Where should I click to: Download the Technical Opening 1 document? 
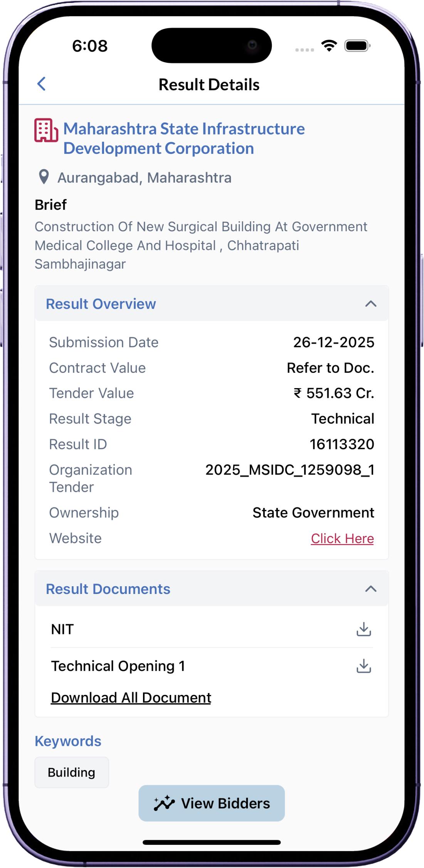[x=363, y=666]
